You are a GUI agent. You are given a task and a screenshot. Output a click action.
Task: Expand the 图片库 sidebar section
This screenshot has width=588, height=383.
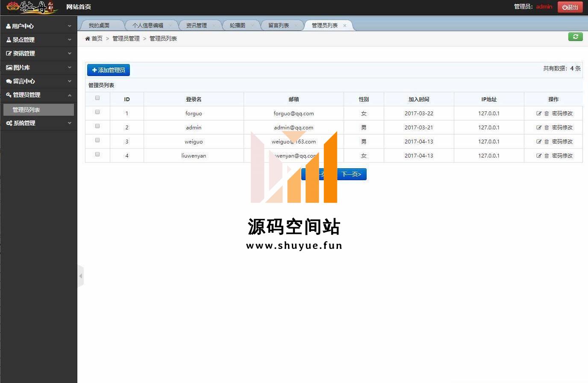38,67
